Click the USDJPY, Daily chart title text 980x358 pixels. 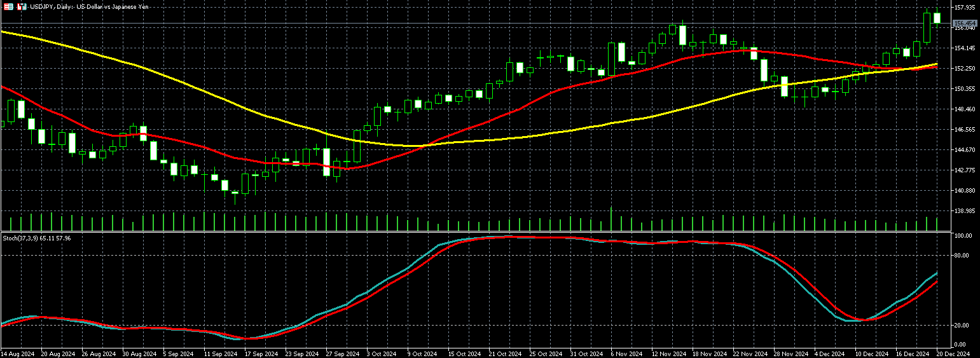pyautogui.click(x=89, y=6)
